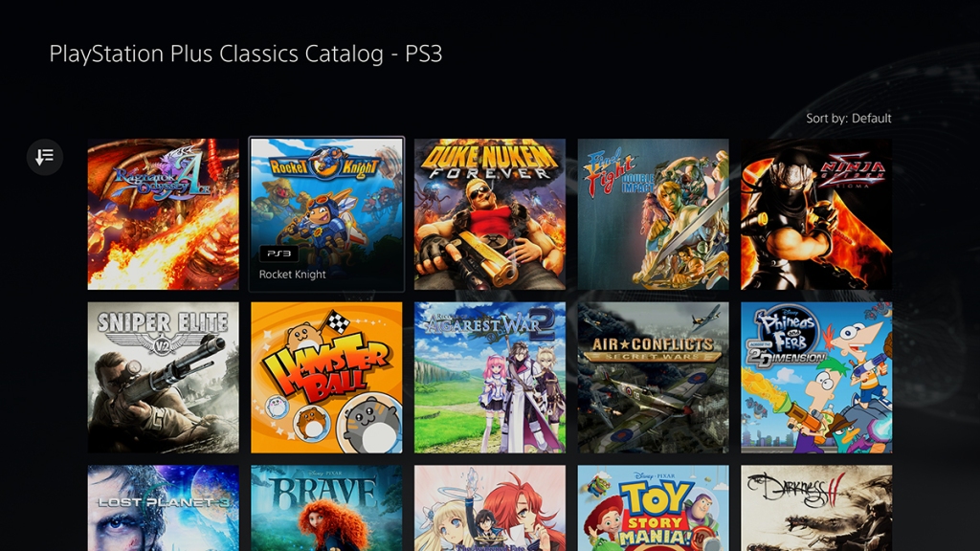Image resolution: width=980 pixels, height=551 pixels.
Task: Open Ragnarok Odyssey Ace game tile
Action: point(163,214)
